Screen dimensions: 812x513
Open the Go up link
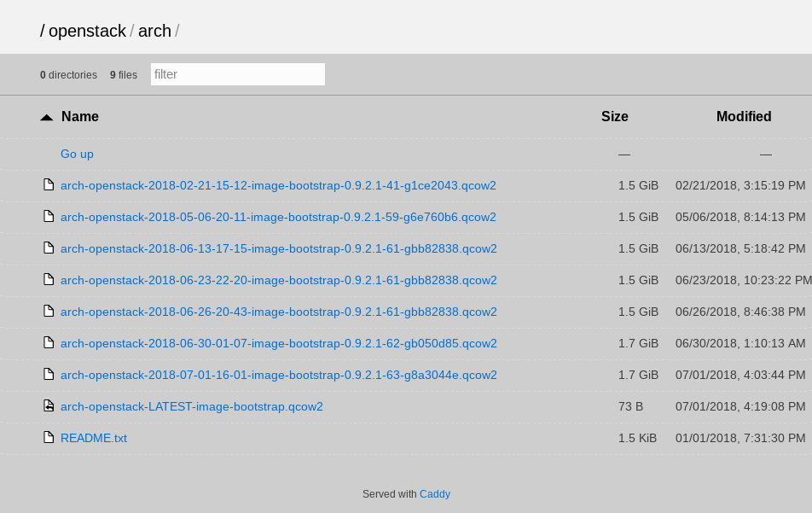click(77, 154)
